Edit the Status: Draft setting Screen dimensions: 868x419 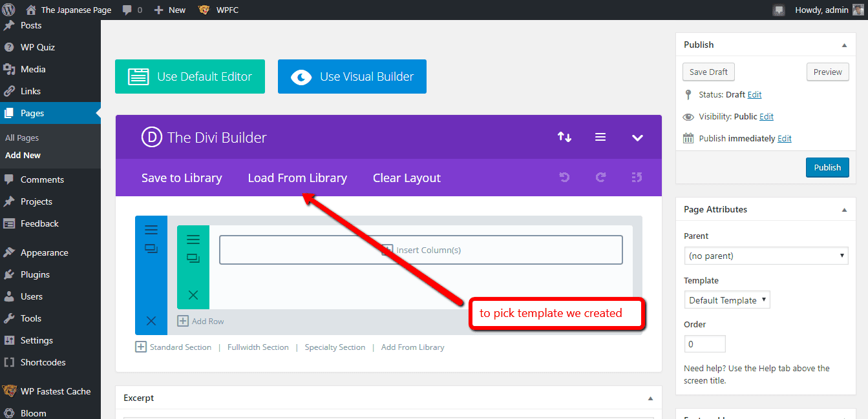[754, 94]
